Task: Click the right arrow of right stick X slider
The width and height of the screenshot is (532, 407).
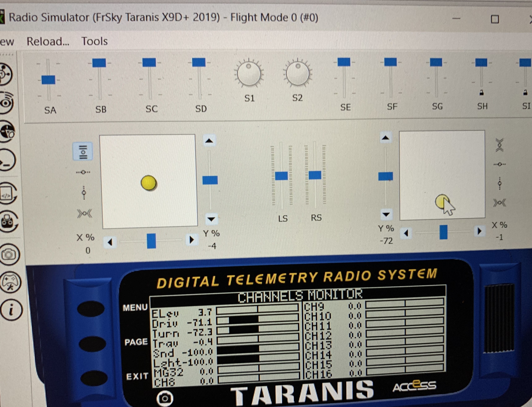Action: (x=479, y=231)
